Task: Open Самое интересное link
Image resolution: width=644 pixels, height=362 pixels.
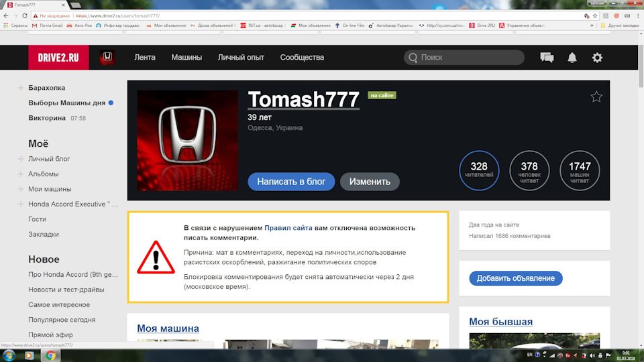Action: [x=59, y=304]
